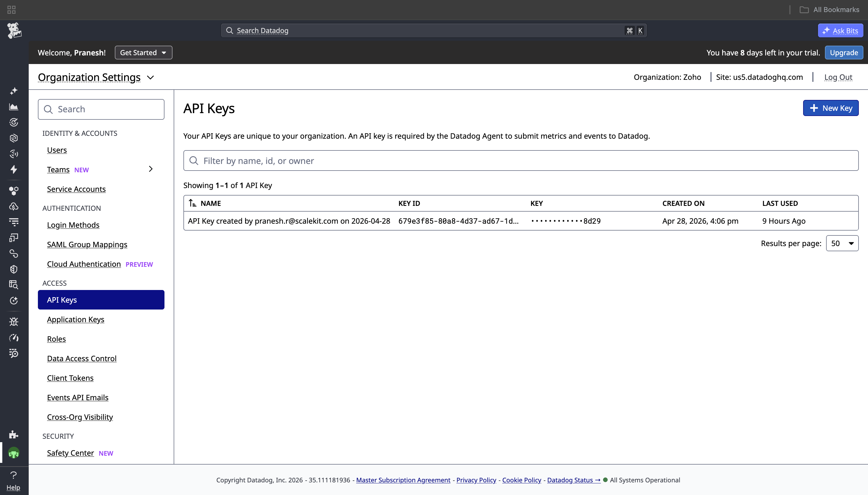Open the table search icon in sidebar
Viewport: 868px width, 495px height.
(13, 285)
